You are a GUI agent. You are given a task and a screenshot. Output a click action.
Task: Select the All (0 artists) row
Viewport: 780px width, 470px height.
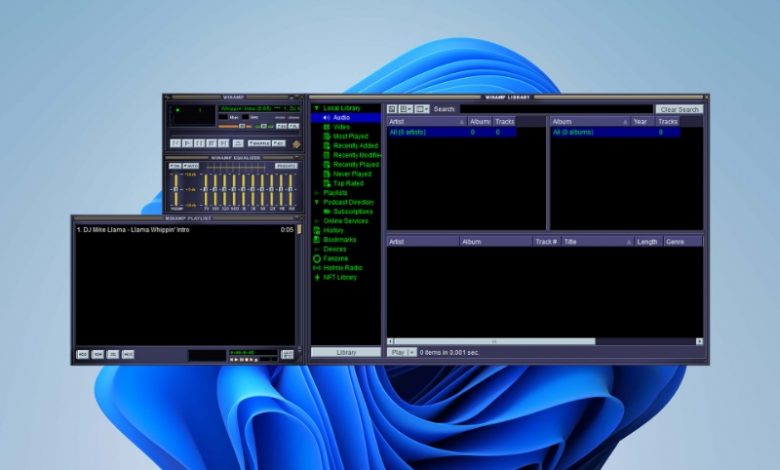coord(452,132)
